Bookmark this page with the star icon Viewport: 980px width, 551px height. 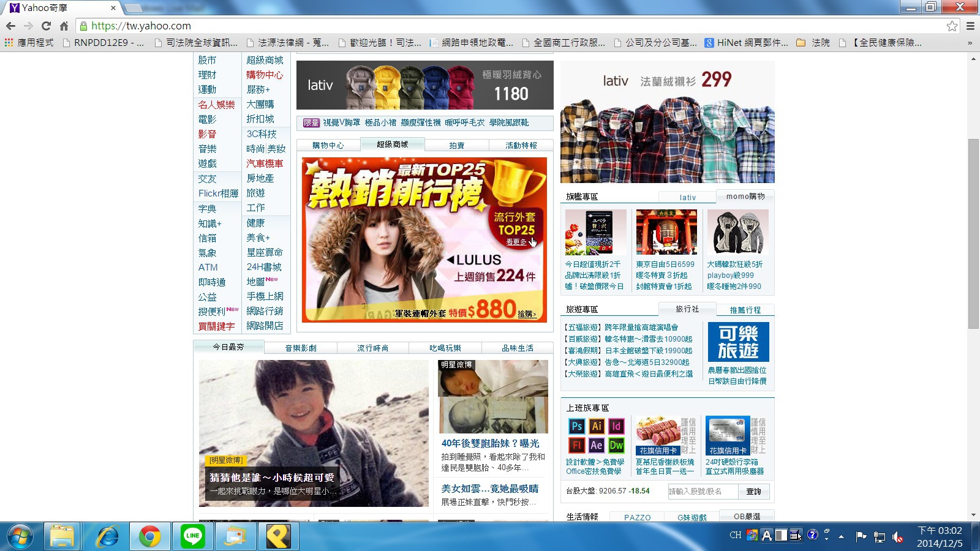(952, 26)
